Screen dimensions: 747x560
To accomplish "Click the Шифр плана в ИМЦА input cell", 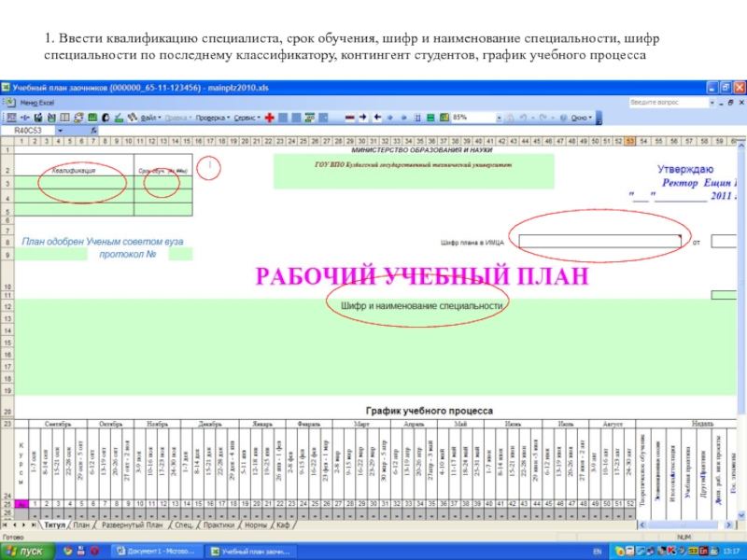I will coord(600,242).
